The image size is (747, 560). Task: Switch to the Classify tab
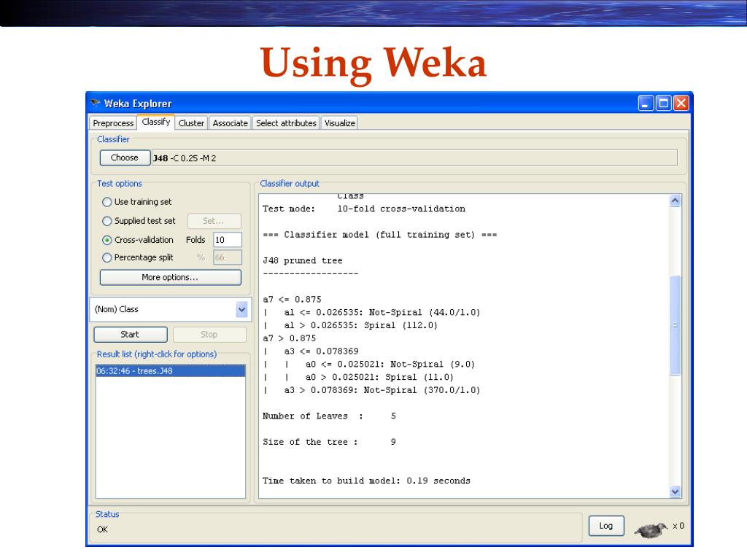point(156,122)
